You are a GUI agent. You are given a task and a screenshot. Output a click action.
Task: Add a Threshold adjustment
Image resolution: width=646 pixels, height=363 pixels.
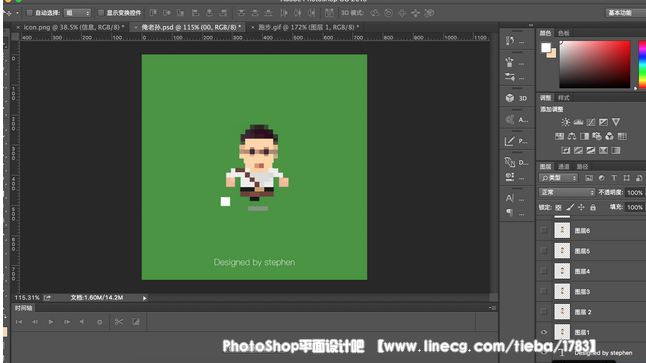(x=591, y=150)
